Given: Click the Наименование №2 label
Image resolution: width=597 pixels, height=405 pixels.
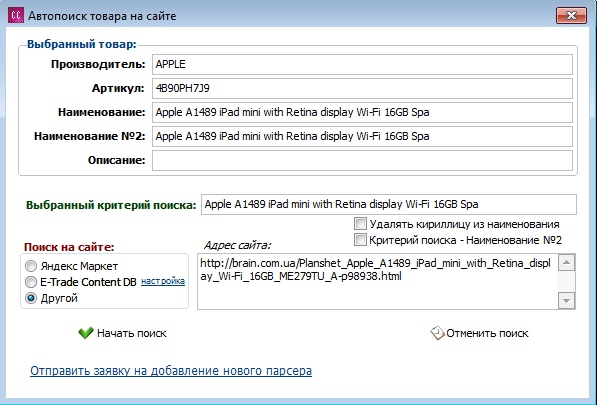Looking at the screenshot, I should [89, 136].
